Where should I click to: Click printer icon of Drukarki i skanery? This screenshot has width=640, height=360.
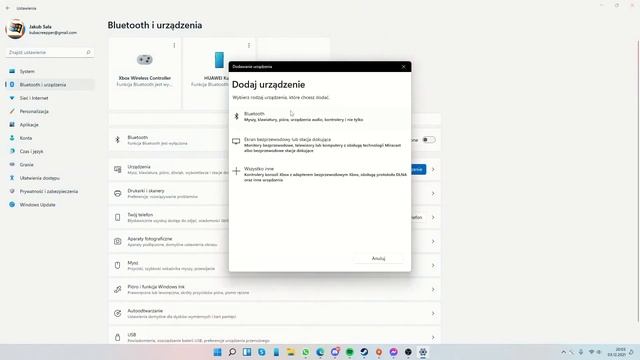point(118,193)
